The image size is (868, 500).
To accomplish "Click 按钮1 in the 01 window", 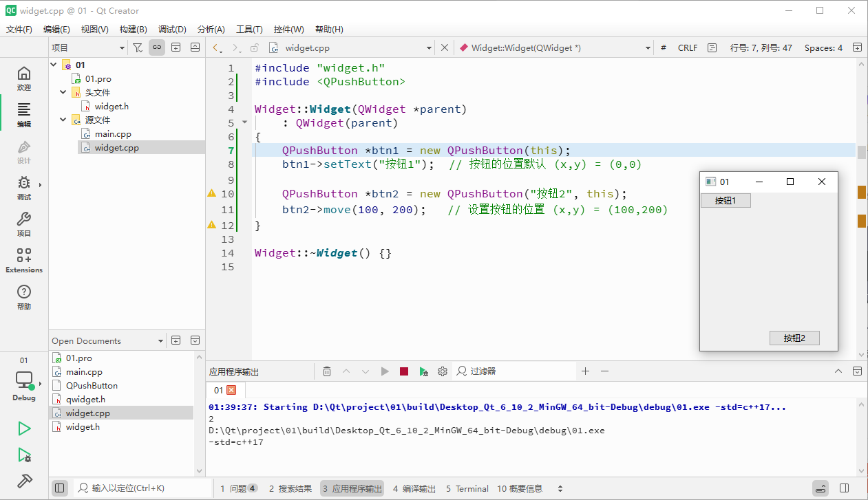I will click(726, 200).
